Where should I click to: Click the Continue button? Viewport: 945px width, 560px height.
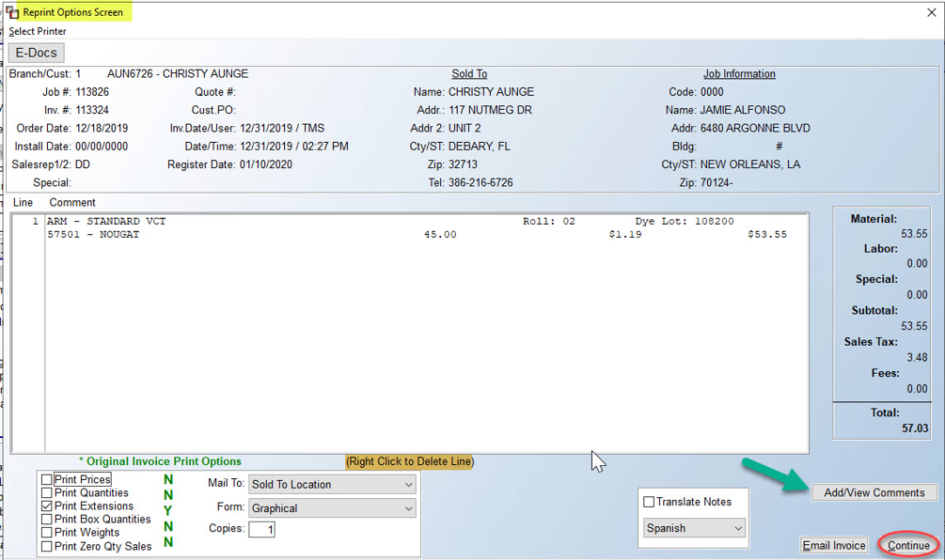(908, 546)
